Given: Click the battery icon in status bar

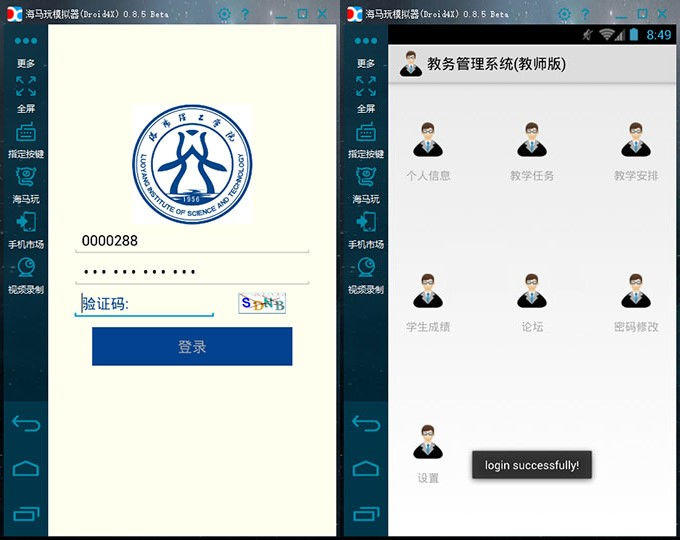Looking at the screenshot, I should pos(634,34).
